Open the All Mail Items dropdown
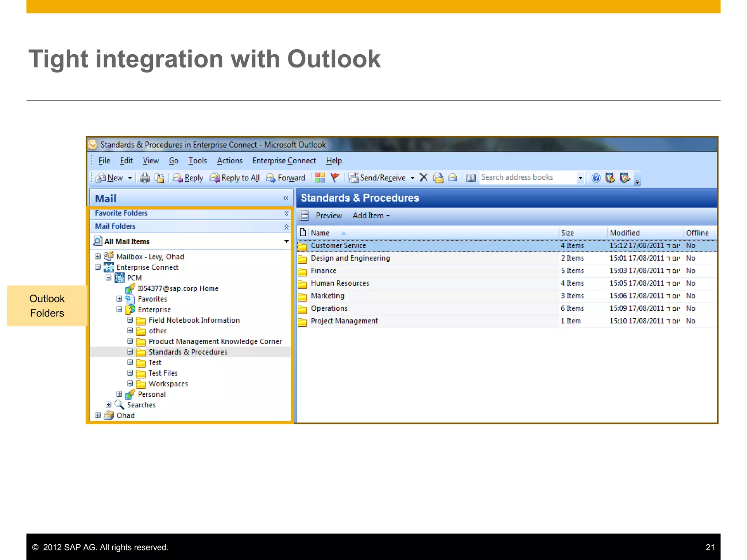 tap(286, 241)
